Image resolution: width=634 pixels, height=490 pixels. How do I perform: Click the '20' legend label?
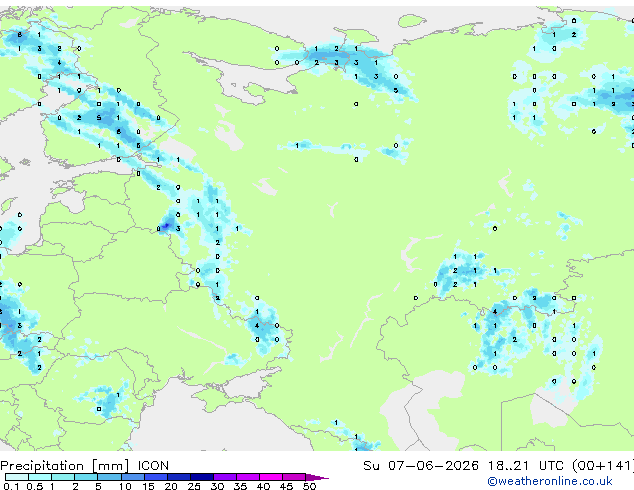(171, 486)
